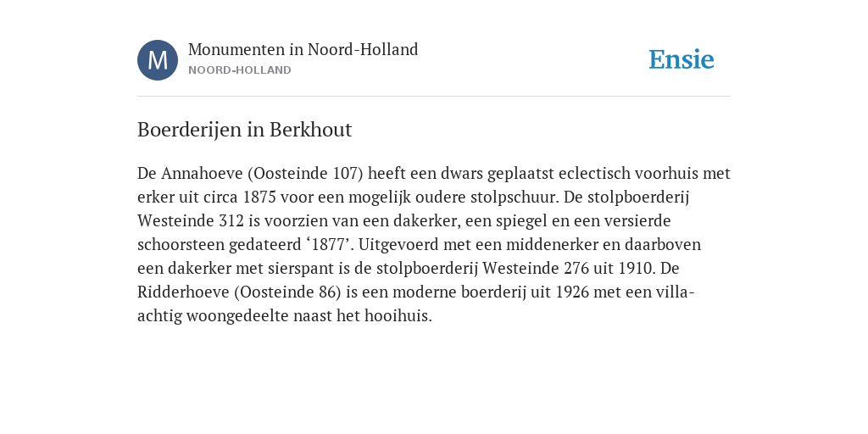Screen dimensions: 868x434
Task: Open the Monumenten in Noord-Holland title
Action: tap(303, 50)
